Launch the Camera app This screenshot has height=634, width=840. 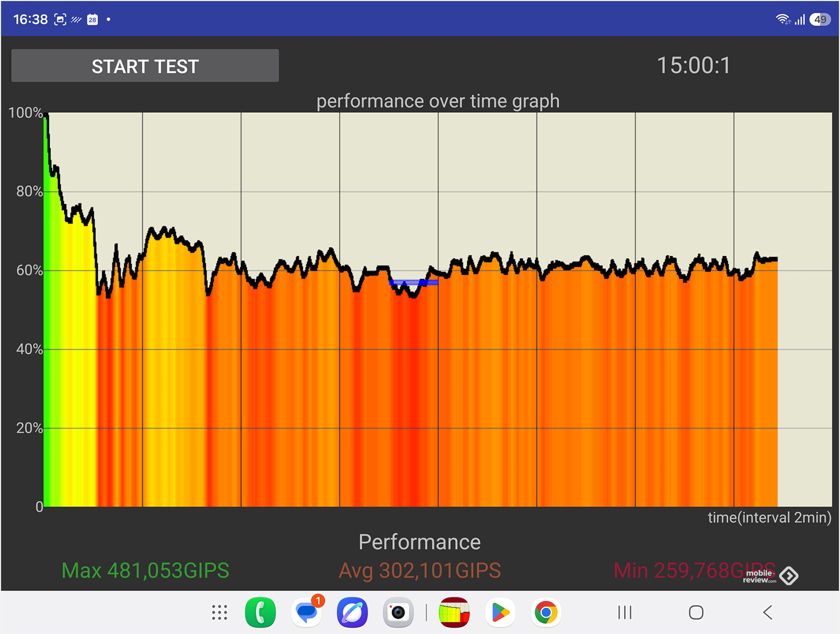[398, 612]
